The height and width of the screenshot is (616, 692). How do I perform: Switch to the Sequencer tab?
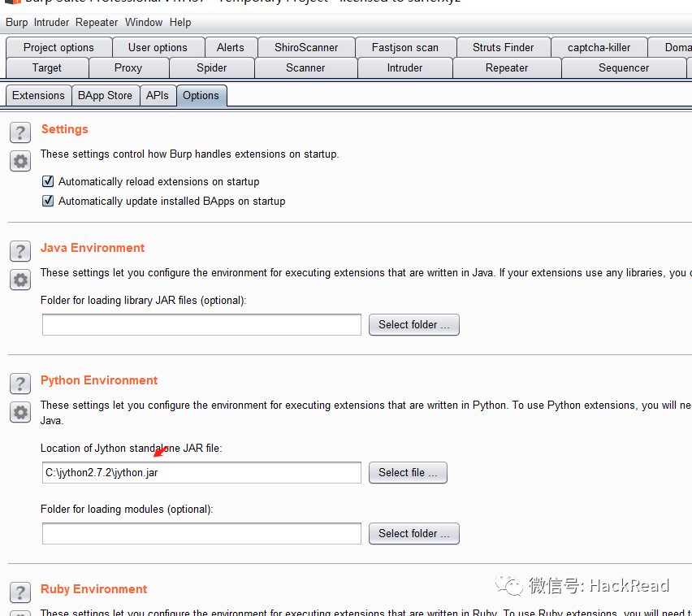point(624,68)
